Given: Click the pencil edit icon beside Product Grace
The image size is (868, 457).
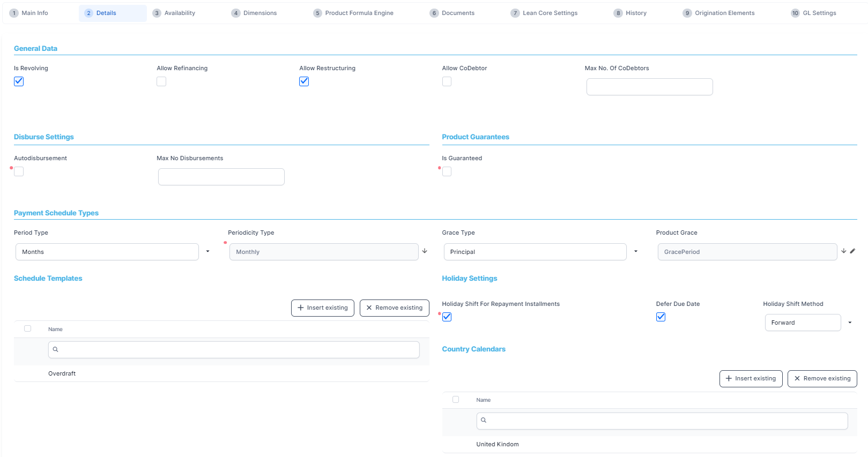Looking at the screenshot, I should tap(852, 251).
